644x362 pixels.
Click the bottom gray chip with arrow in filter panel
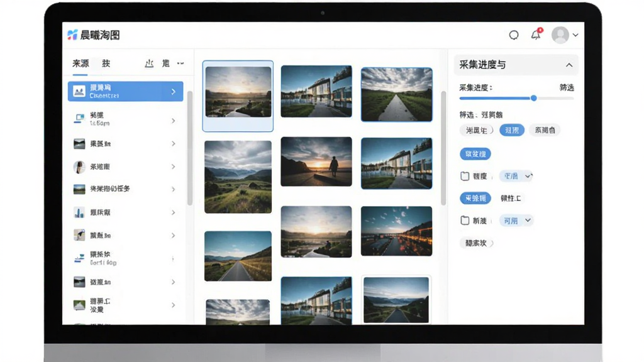point(477,243)
